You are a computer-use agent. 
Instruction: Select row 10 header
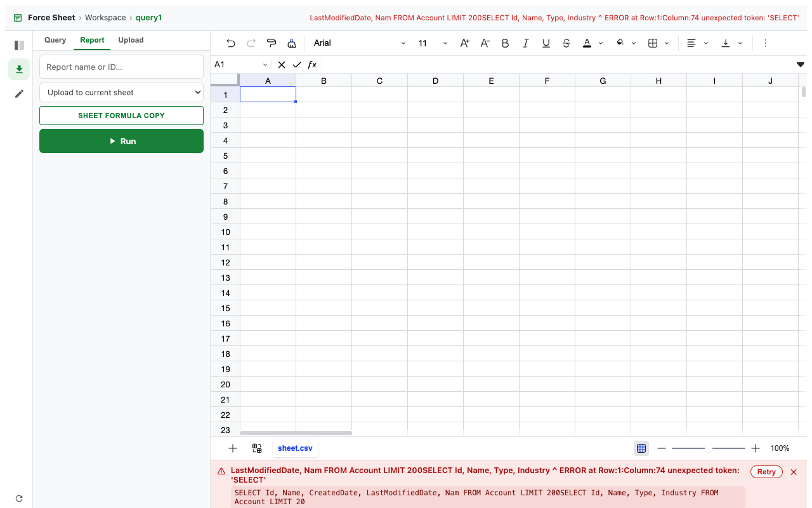225,232
